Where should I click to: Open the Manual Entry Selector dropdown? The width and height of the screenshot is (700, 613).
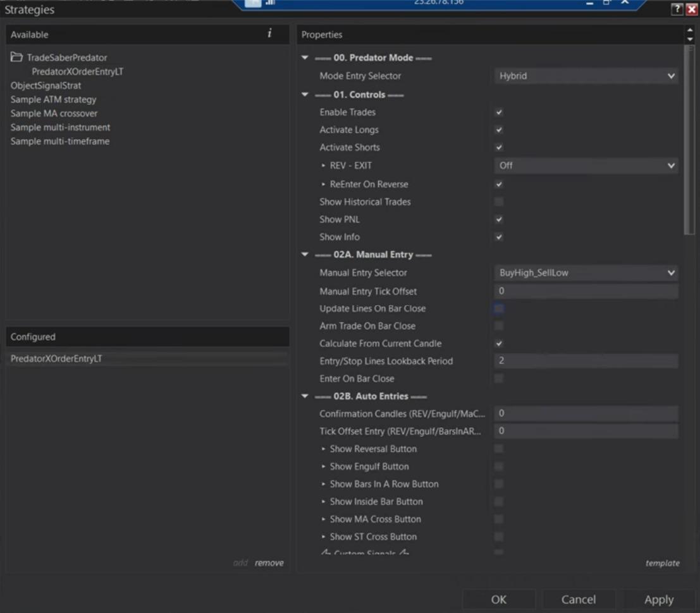[585, 274]
